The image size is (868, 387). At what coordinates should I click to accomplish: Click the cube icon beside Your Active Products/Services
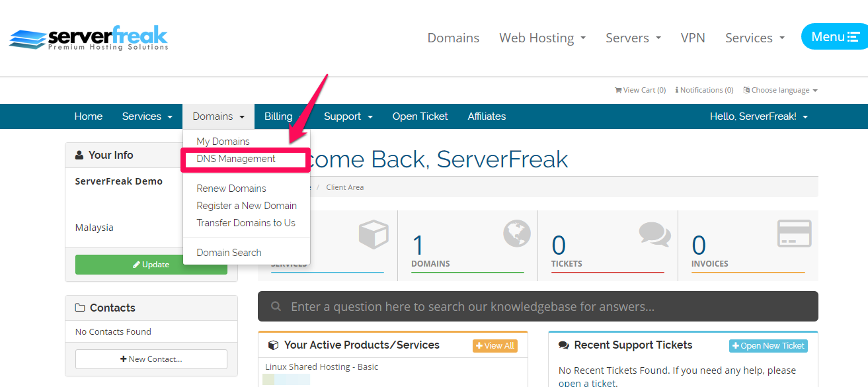coord(274,345)
